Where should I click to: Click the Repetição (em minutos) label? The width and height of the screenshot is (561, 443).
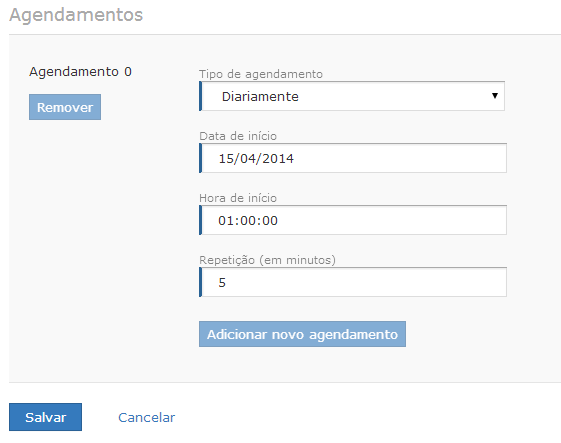[x=267, y=260]
